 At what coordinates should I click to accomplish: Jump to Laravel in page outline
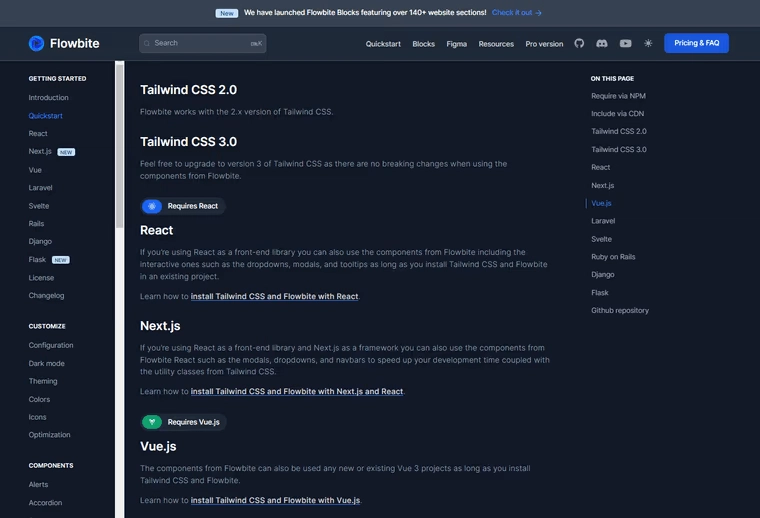[x=603, y=221]
